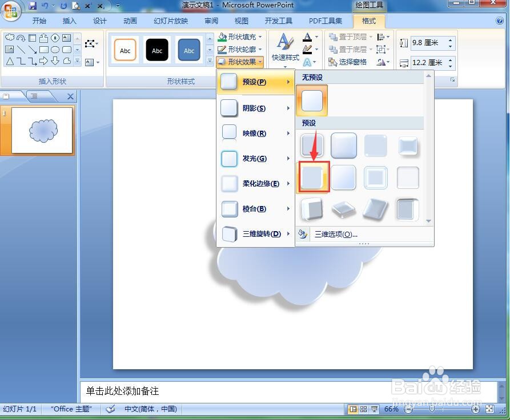Screen dimensions: 510x420
Task: Decrease shape width with down spinner
Action: point(451,66)
